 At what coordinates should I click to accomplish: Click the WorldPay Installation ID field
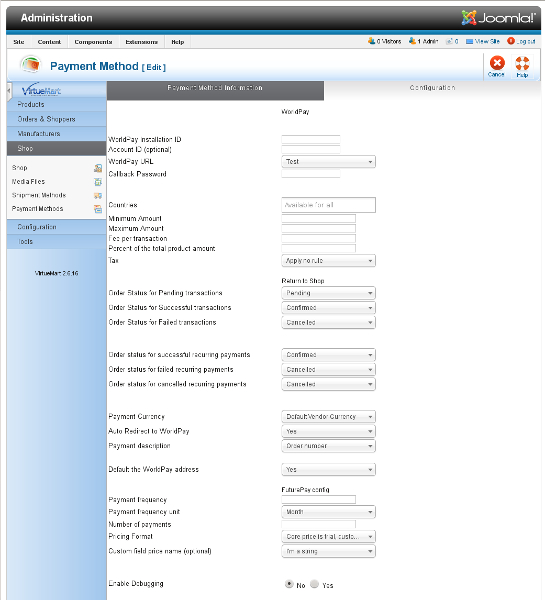[311, 140]
